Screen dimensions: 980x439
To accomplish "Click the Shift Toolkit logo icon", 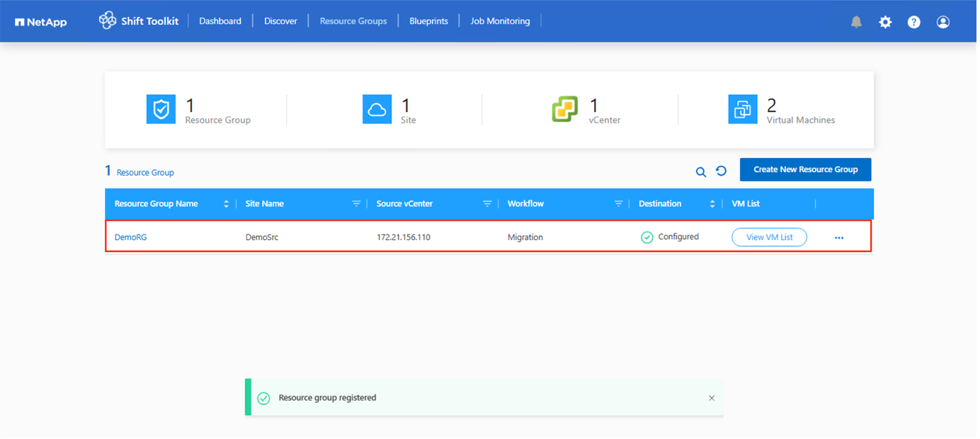I will [108, 21].
